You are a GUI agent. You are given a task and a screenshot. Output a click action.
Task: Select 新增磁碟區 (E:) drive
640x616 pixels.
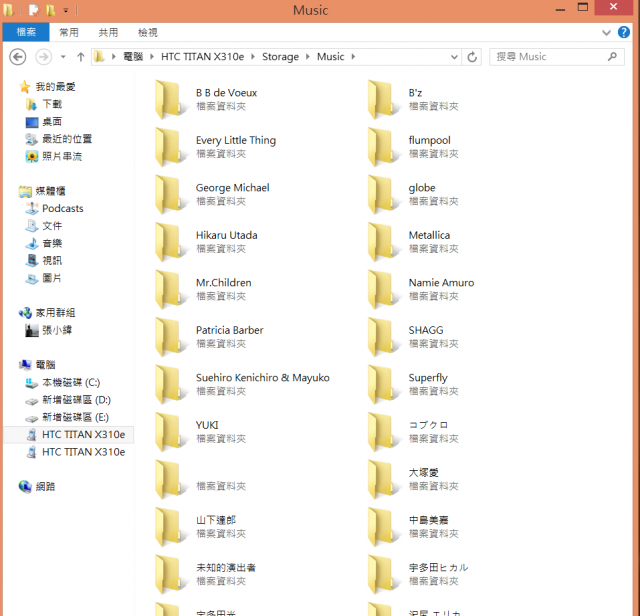tap(76, 417)
